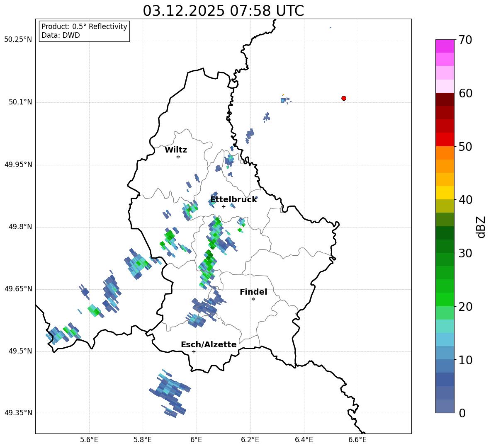Click the 30 value on the colorbar

[x=466, y=253]
